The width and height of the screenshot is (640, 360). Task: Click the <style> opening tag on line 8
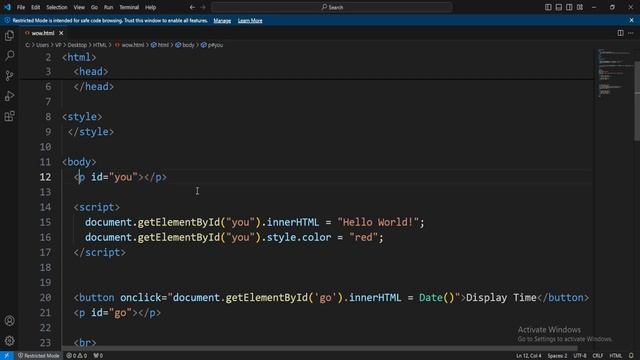point(82,117)
